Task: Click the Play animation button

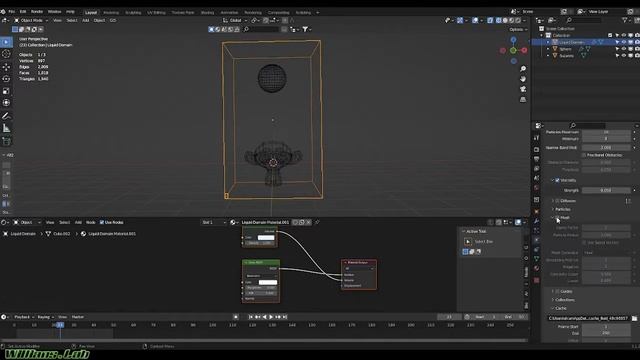Action: click(x=271, y=317)
